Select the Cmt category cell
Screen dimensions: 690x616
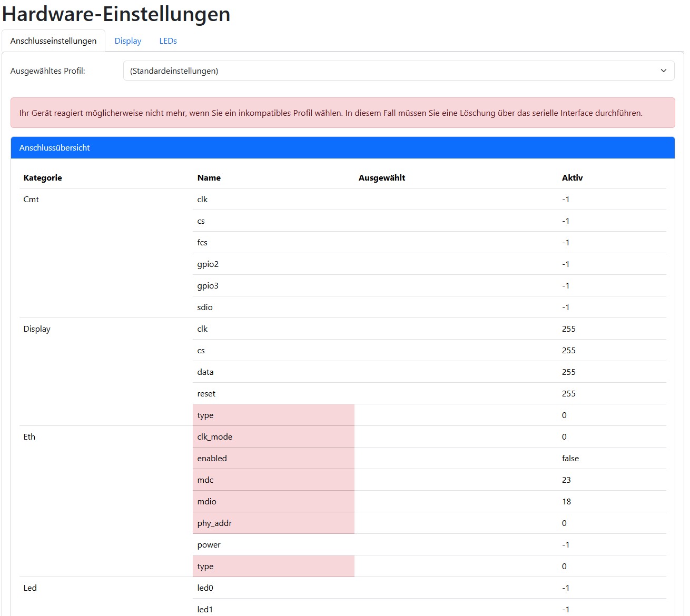click(x=31, y=200)
